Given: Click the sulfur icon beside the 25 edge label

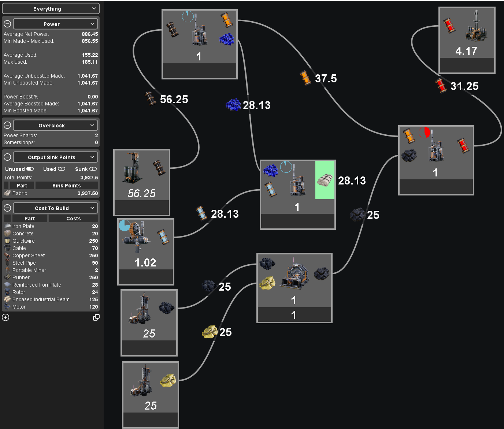Looking at the screenshot, I should (210, 332).
